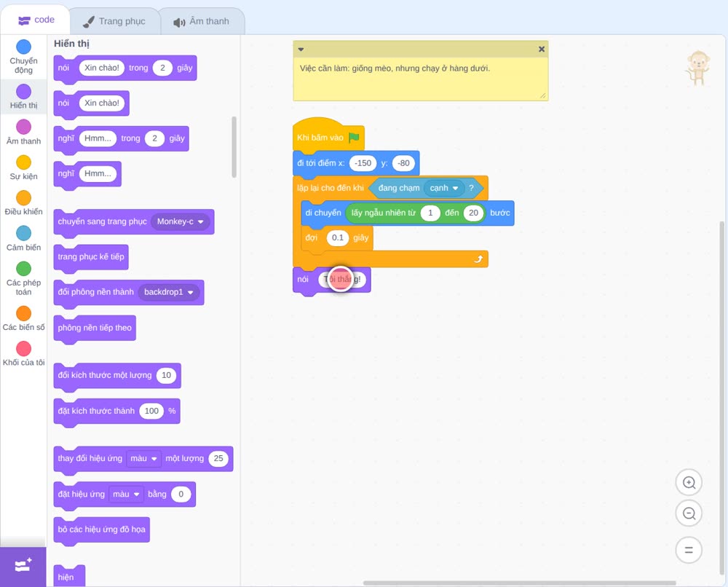Viewport: 728px width, 587px height.
Task: Zoom in the workspace with magnifier plus
Action: pyautogui.click(x=689, y=483)
